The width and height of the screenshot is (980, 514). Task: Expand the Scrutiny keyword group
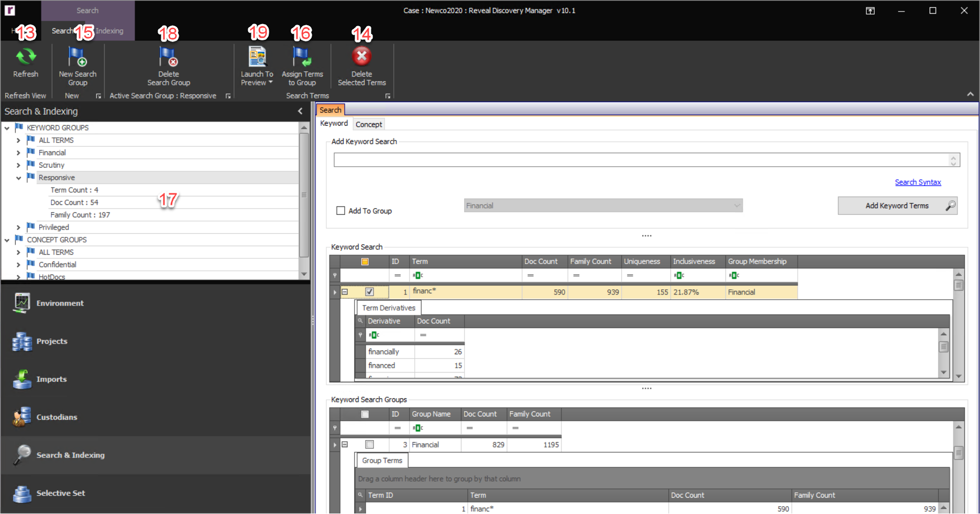click(18, 165)
